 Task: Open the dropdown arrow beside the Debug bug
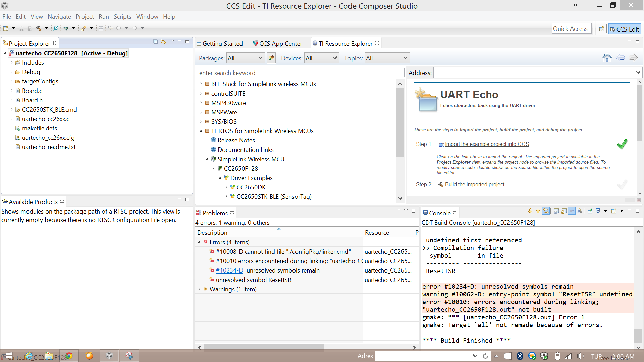73,28
